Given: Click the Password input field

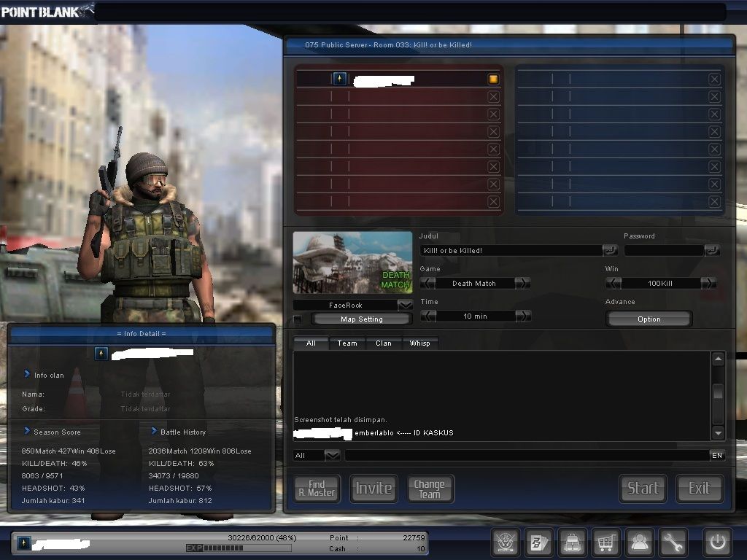Looking at the screenshot, I should click(664, 251).
